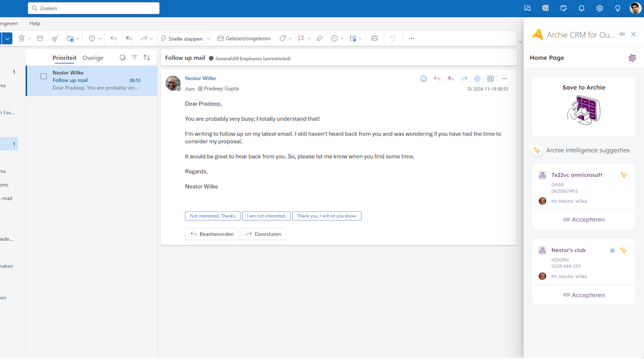Open more message actions ellipsis in header

[504, 79]
